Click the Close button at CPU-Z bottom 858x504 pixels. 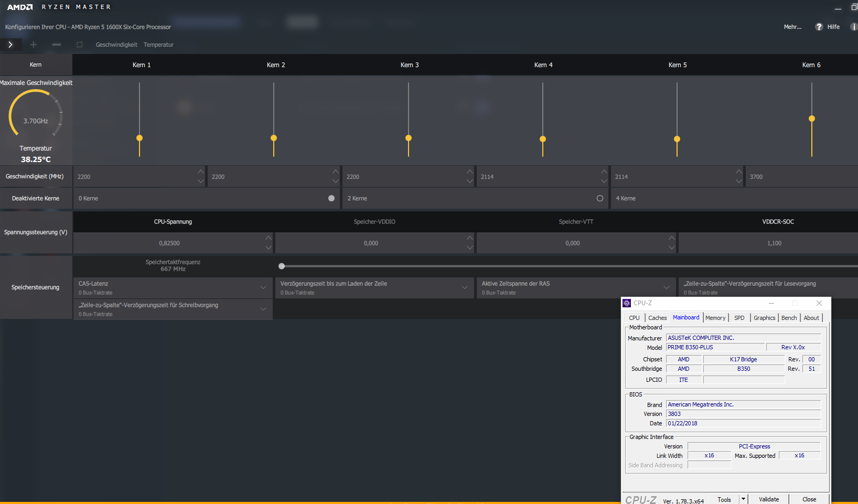click(x=809, y=499)
